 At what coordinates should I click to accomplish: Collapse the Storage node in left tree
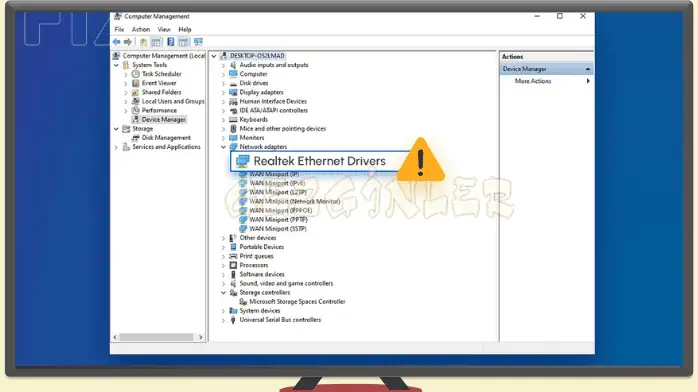click(116, 129)
